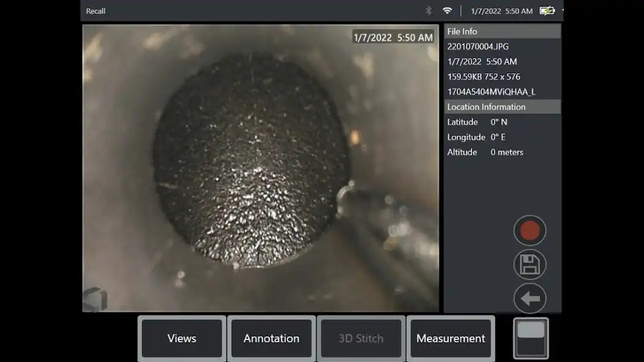This screenshot has height=362, width=644.
Task: Open the Views menu
Action: (x=182, y=338)
